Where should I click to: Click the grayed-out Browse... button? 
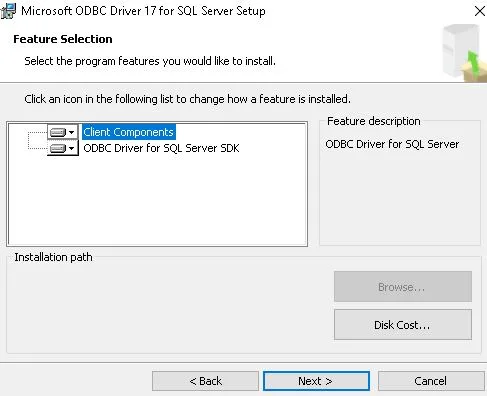point(403,287)
